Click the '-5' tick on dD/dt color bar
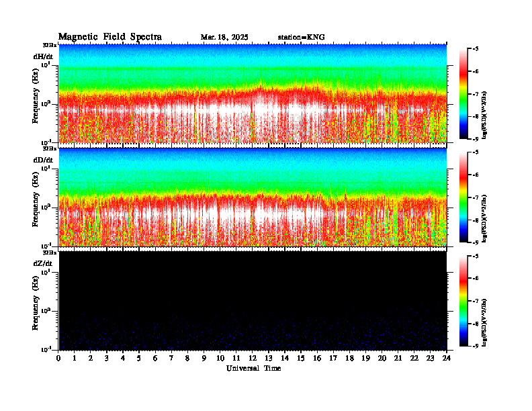 point(476,152)
